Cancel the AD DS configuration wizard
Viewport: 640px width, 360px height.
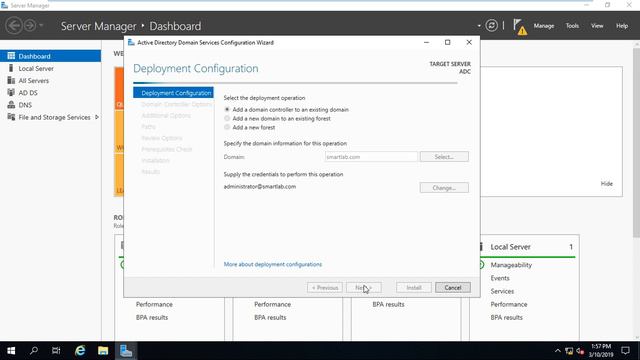(453, 288)
